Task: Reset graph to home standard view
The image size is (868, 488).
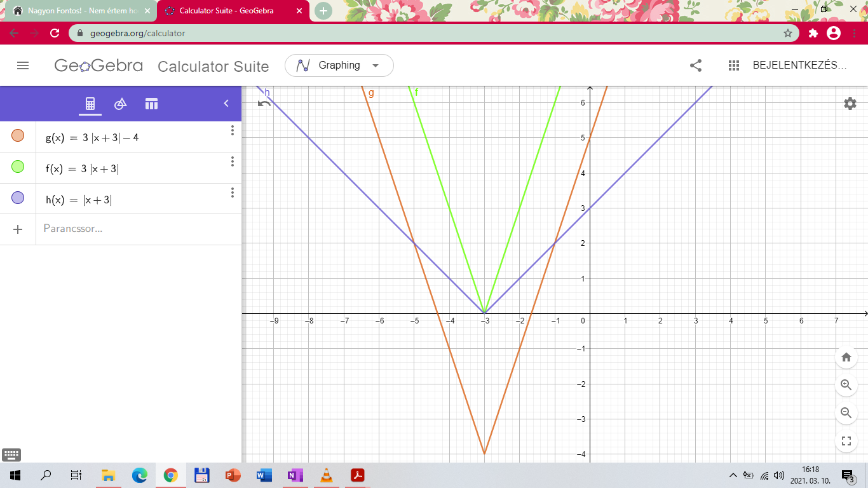Action: pyautogui.click(x=846, y=357)
